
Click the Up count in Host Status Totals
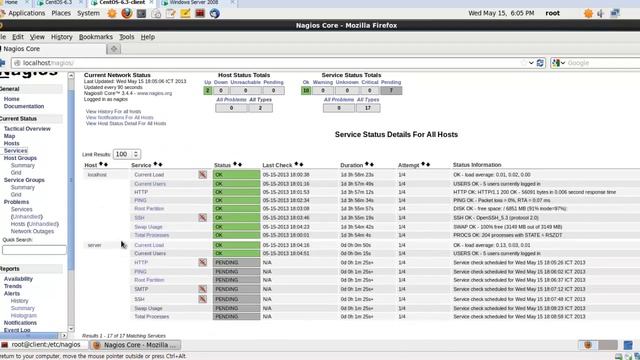[207, 91]
